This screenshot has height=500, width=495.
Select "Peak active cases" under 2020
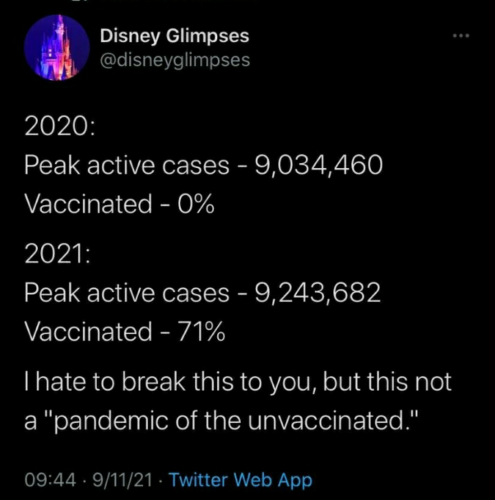tap(127, 166)
